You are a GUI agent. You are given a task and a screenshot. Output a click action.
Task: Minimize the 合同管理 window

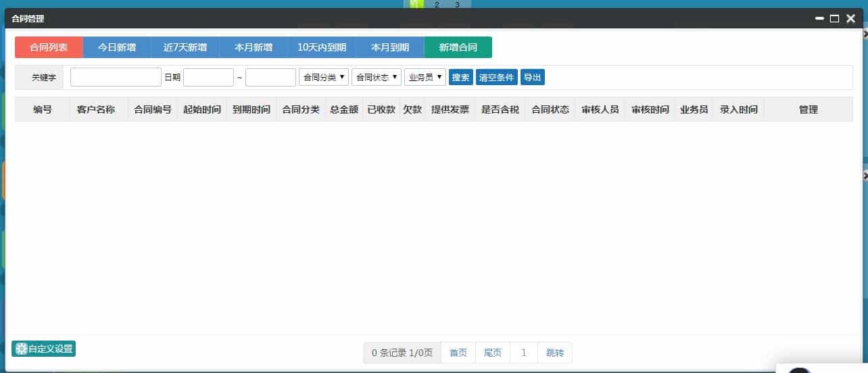pos(819,19)
